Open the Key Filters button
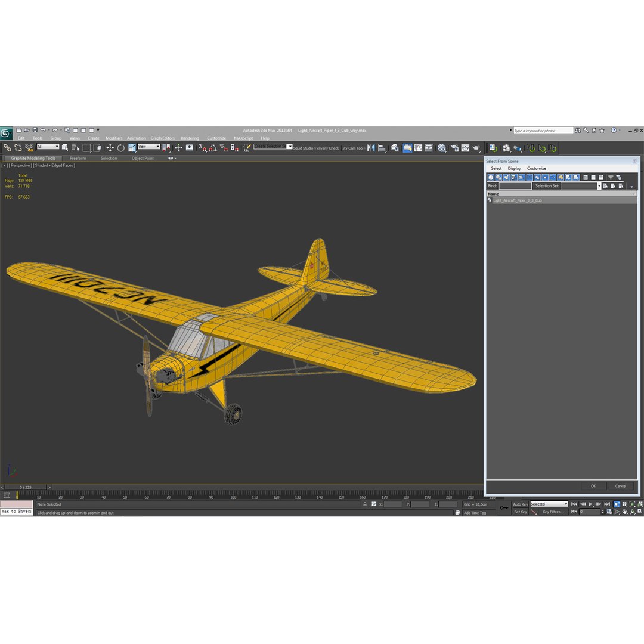Screen dimensions: 644x644 (x=553, y=512)
